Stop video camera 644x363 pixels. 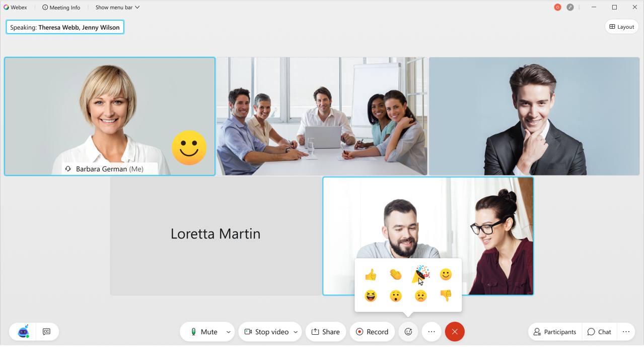[x=266, y=332]
